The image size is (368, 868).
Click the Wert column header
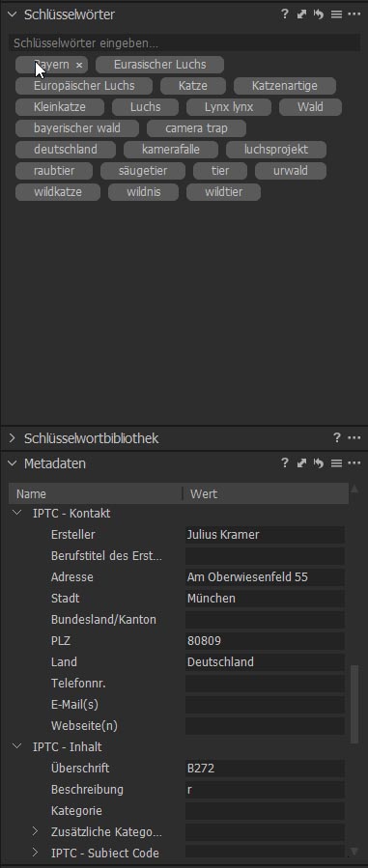[267, 493]
